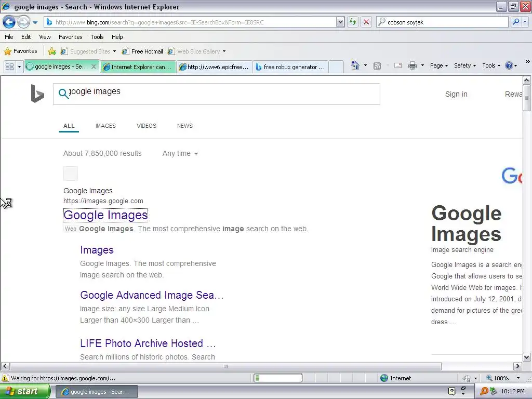Image resolution: width=532 pixels, height=399 pixels.
Task: Open the zoom level 100% control
Action: (503, 378)
